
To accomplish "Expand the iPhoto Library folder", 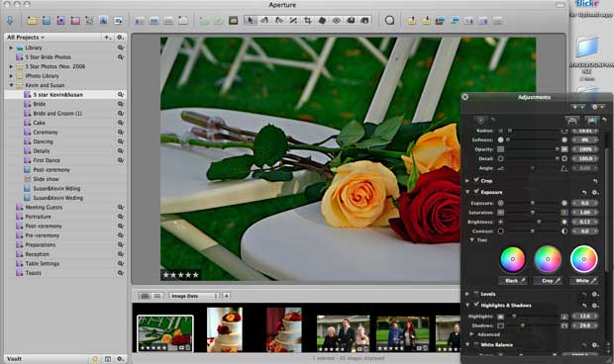I will coord(11,76).
